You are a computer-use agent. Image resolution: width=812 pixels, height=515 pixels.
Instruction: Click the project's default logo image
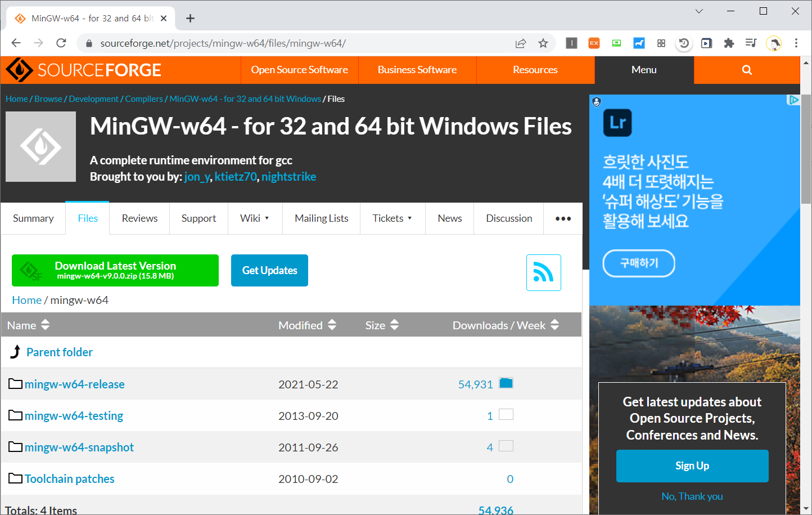(x=40, y=146)
